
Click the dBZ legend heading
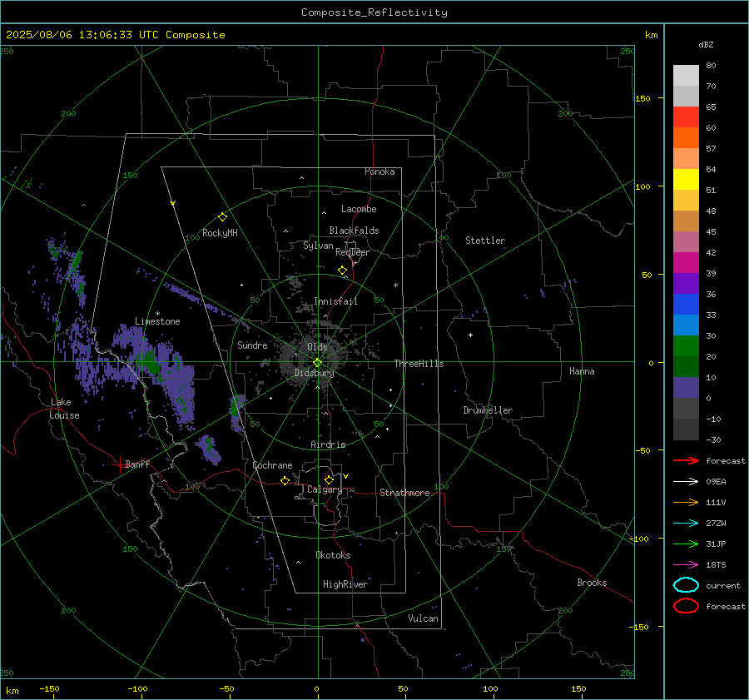pyautogui.click(x=706, y=44)
